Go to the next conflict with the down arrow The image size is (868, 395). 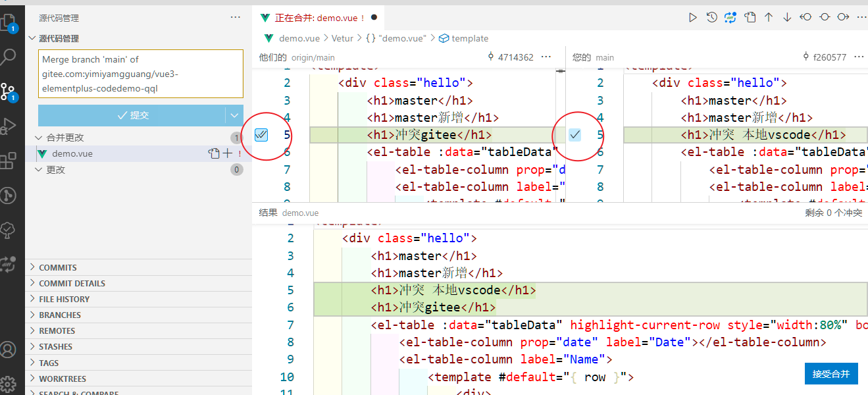click(x=787, y=18)
